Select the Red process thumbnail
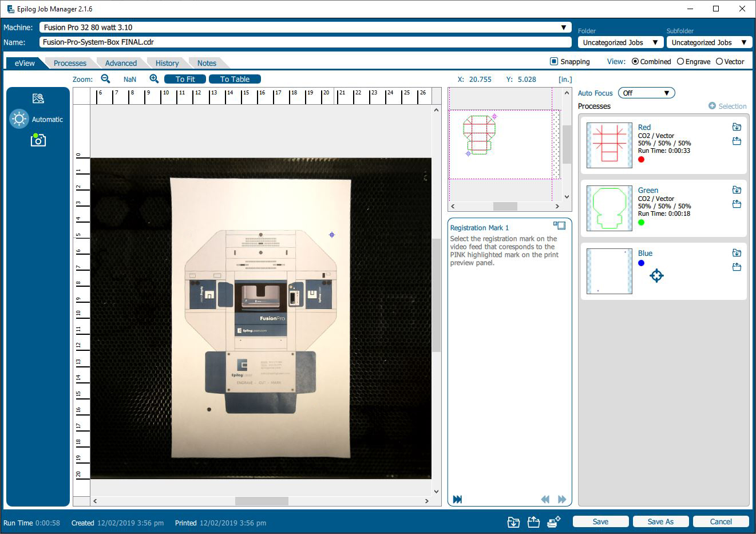The width and height of the screenshot is (756, 534). pos(609,145)
